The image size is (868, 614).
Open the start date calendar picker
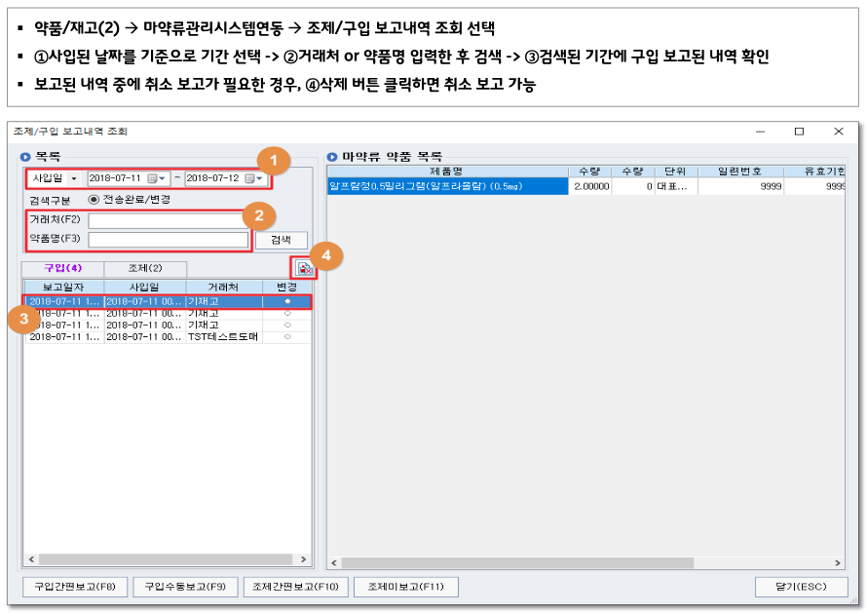click(156, 179)
